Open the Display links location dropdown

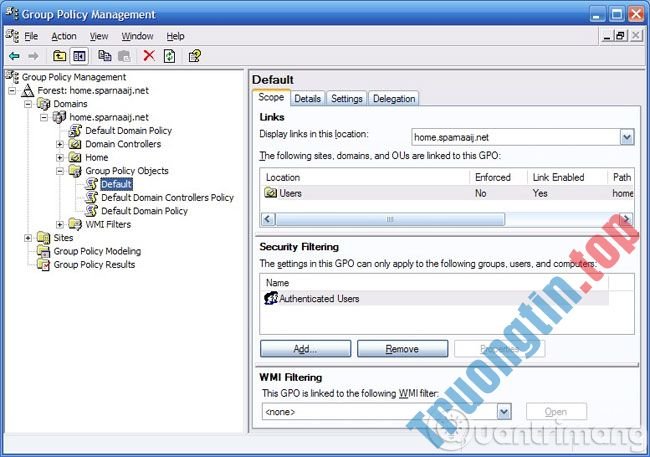click(x=626, y=137)
